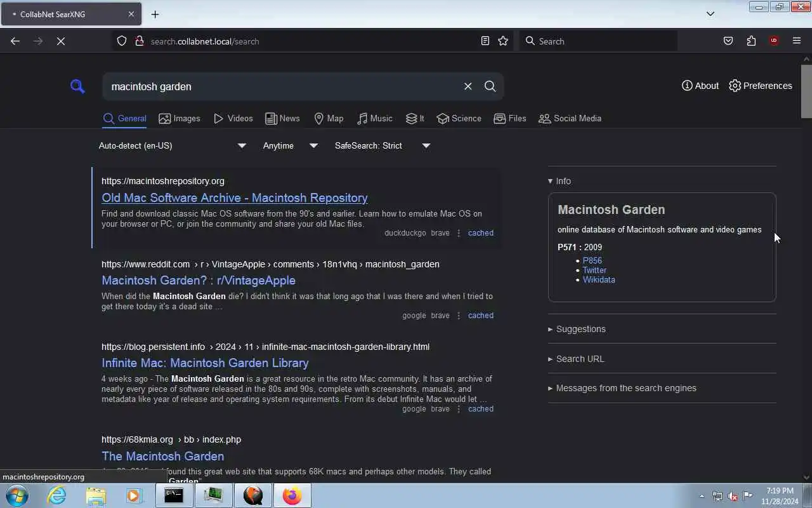Screen dimensions: 812x508
Task: Expand the Suggestions section
Action: [577, 329]
